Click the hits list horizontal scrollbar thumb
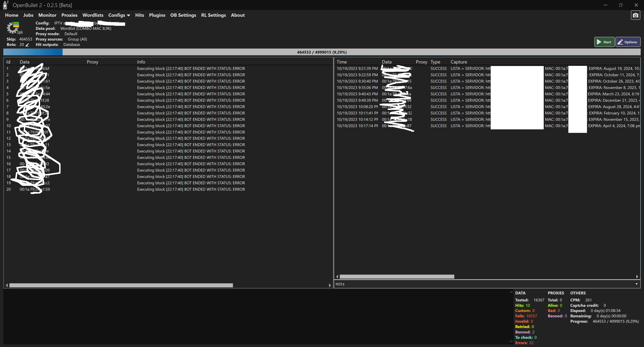Image resolution: width=644 pixels, height=347 pixels. point(397,277)
